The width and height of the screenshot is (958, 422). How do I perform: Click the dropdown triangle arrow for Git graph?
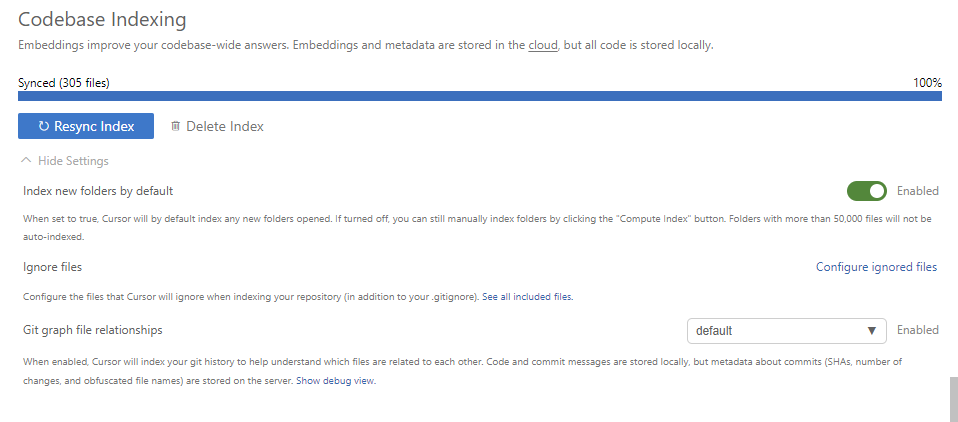coord(872,331)
